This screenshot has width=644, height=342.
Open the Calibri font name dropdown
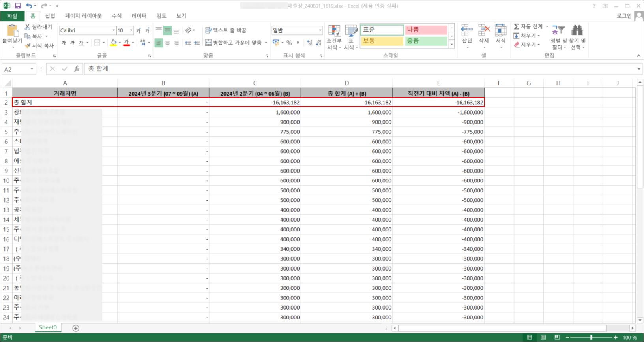[114, 30]
